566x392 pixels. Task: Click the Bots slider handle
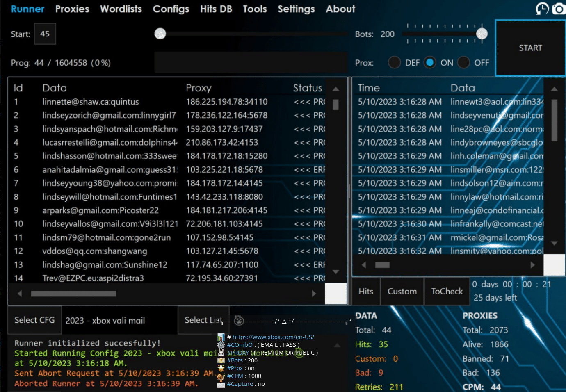click(x=482, y=34)
